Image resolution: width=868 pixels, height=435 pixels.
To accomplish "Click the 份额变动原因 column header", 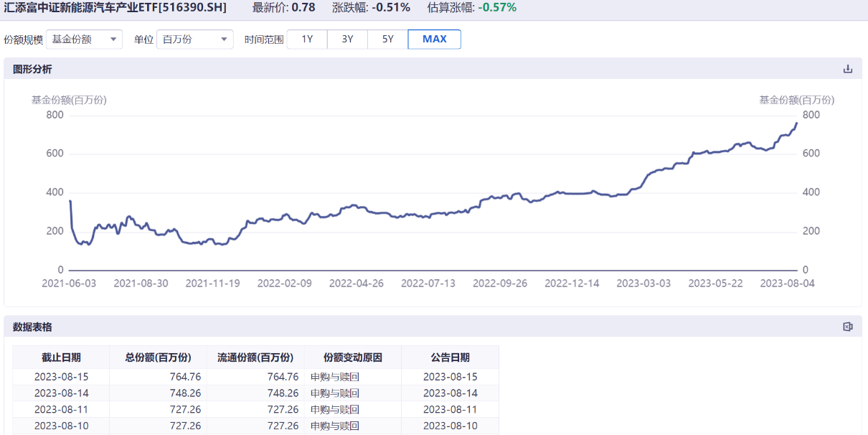I will pos(352,357).
